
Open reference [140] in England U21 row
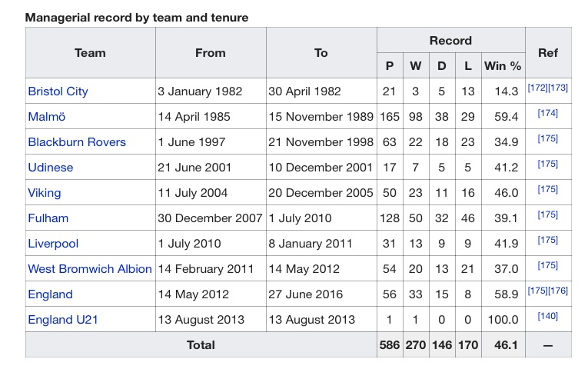pyautogui.click(x=548, y=317)
